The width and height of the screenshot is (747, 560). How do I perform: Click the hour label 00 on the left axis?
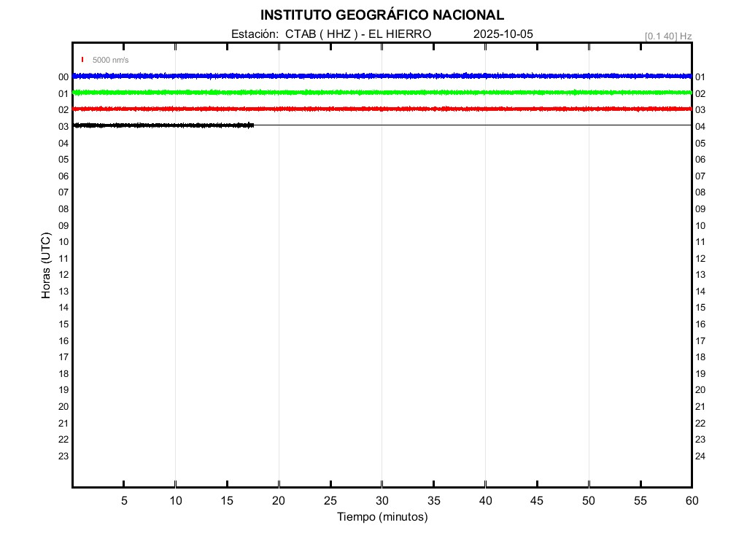(x=63, y=77)
